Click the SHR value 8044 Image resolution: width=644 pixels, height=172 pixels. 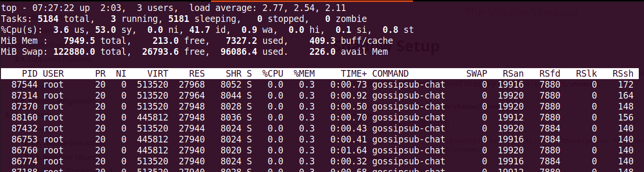tap(231, 95)
